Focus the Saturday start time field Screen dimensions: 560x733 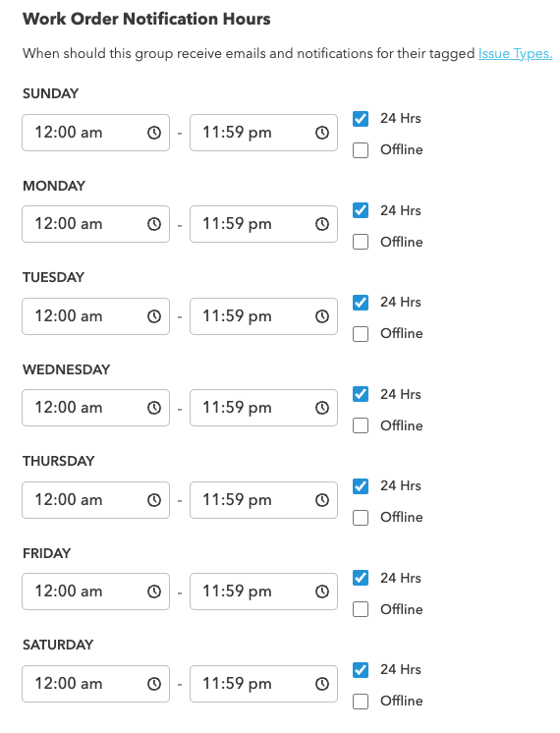[x=96, y=684]
